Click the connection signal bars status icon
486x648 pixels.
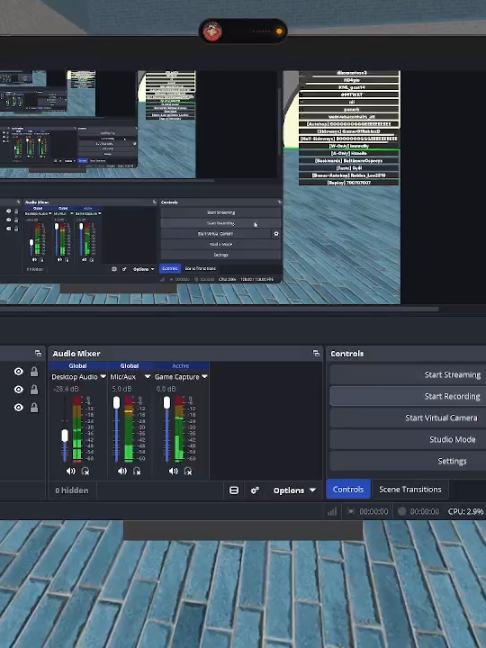pos(332,512)
